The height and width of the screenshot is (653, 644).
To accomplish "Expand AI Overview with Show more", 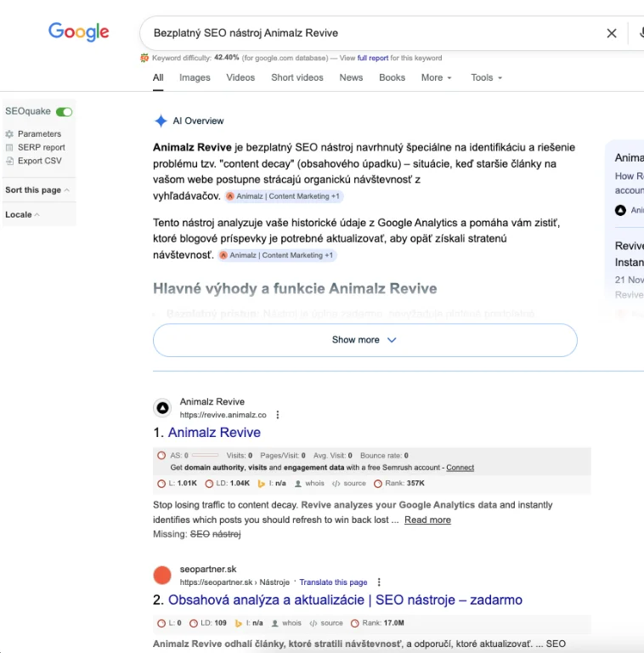I will click(364, 340).
